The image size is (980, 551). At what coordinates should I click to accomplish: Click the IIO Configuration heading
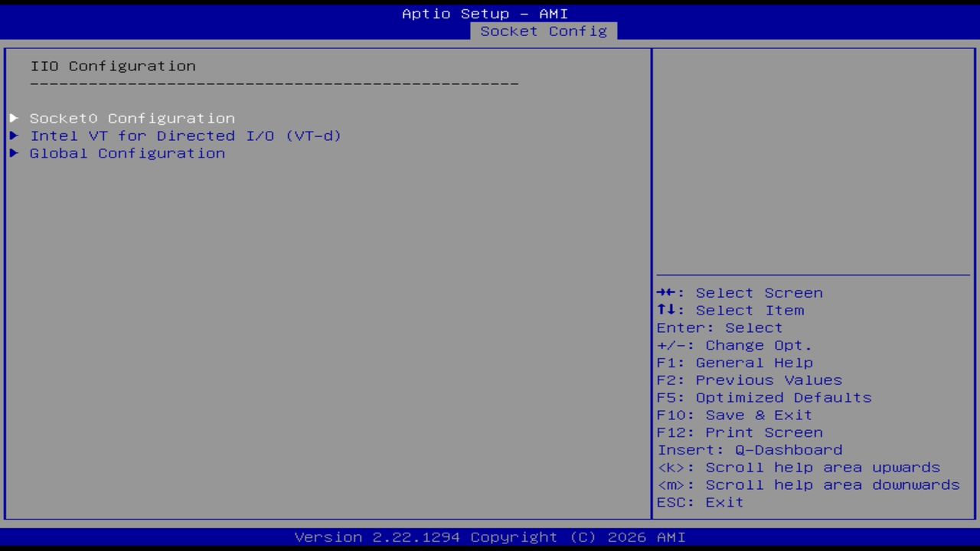coord(113,66)
